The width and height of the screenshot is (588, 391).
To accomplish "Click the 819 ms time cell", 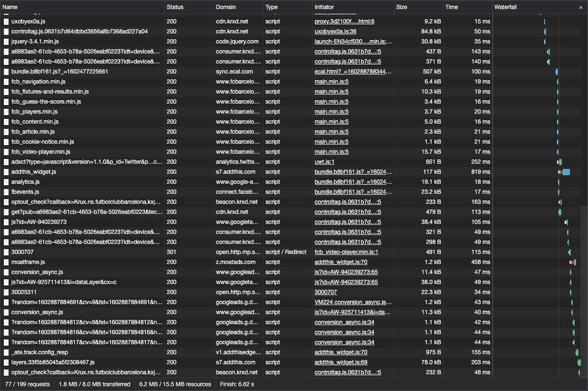I will point(468,172).
